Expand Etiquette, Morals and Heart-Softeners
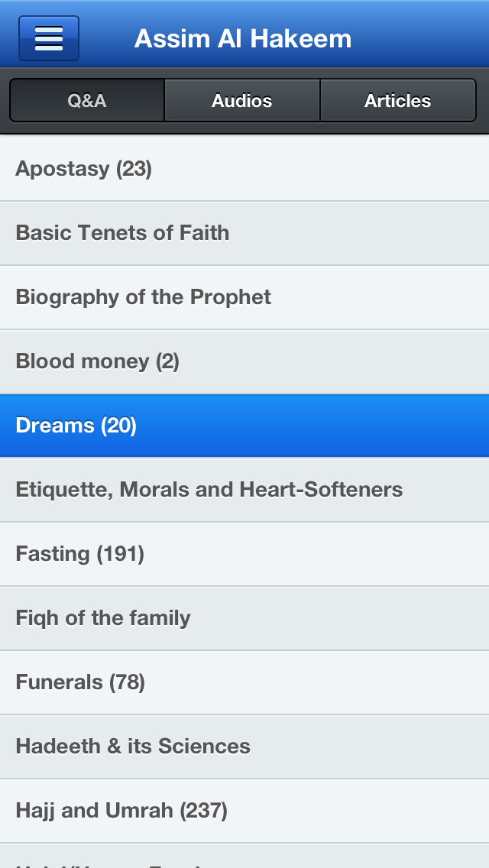Image resolution: width=489 pixels, height=868 pixels. click(x=244, y=490)
